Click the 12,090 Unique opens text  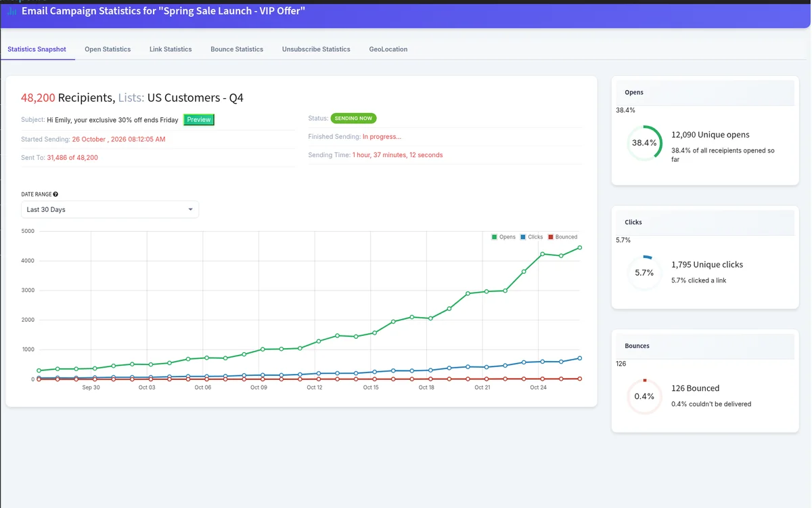pos(710,135)
